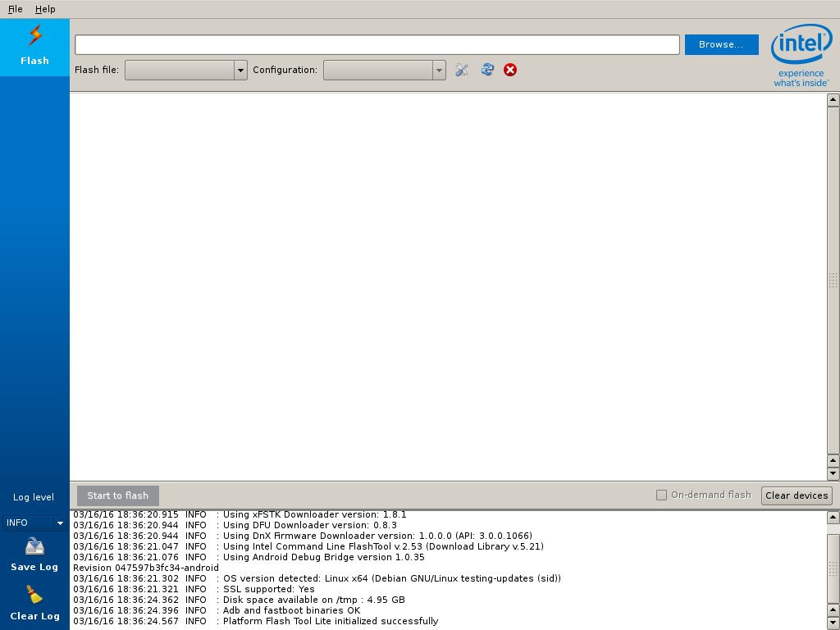Open the Help menu
The image size is (840, 630).
(x=45, y=9)
